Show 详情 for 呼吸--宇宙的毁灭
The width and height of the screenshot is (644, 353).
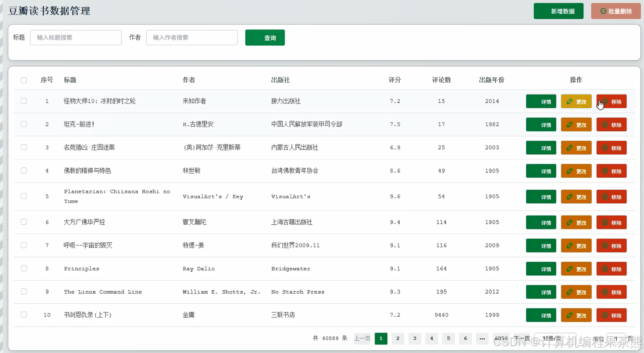click(541, 246)
